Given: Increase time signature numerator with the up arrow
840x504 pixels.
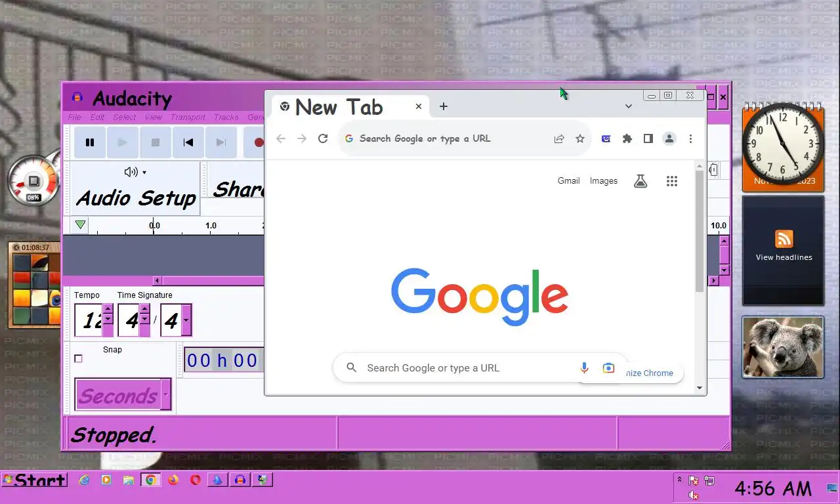Looking at the screenshot, I should (x=144, y=308).
